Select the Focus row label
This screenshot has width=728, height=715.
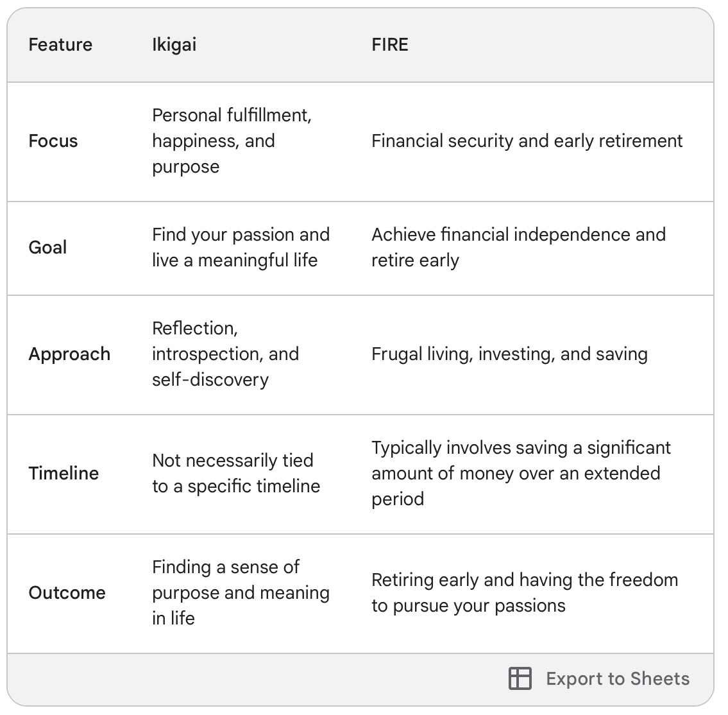pos(53,141)
